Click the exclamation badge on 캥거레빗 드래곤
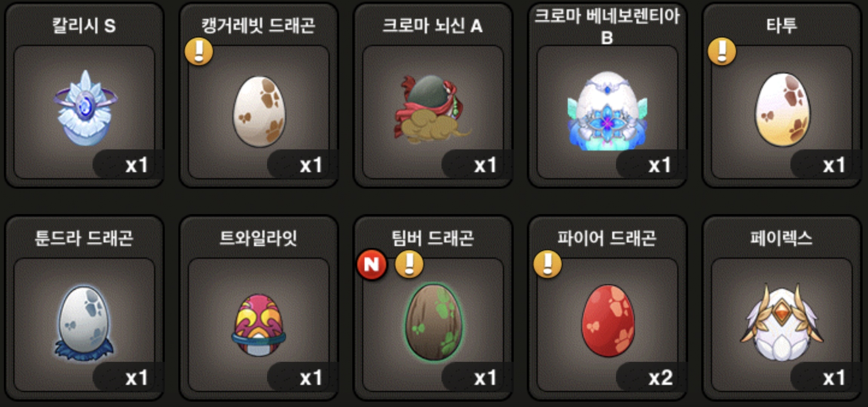This screenshot has width=868, height=407. coord(199,51)
